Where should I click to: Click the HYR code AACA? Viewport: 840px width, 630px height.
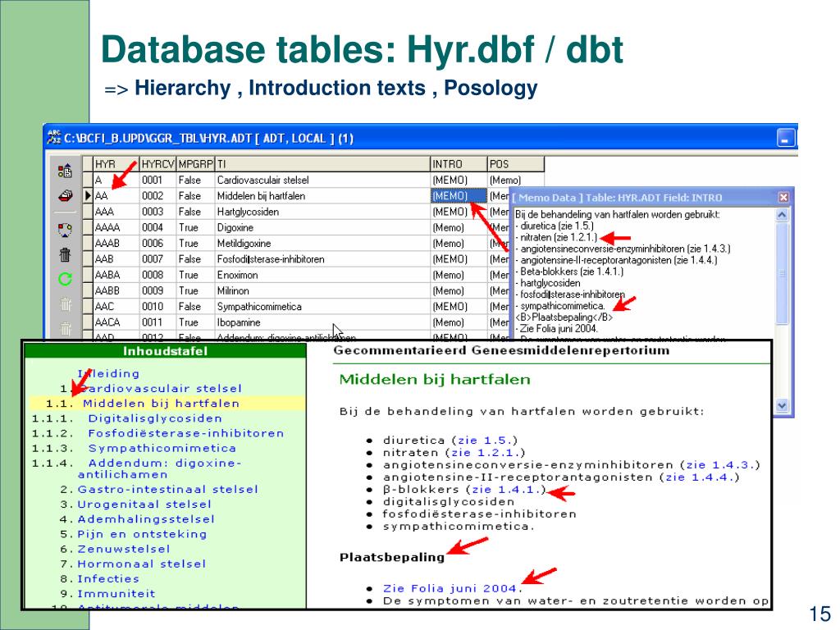116,322
